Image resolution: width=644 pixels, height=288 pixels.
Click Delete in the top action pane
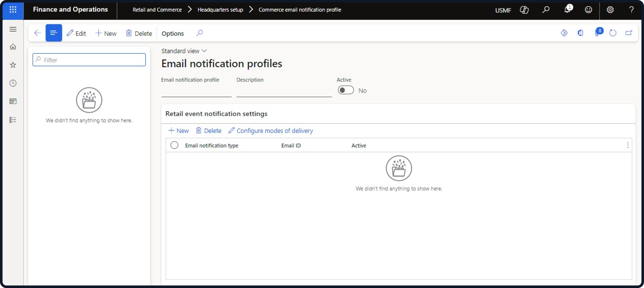[x=139, y=33]
